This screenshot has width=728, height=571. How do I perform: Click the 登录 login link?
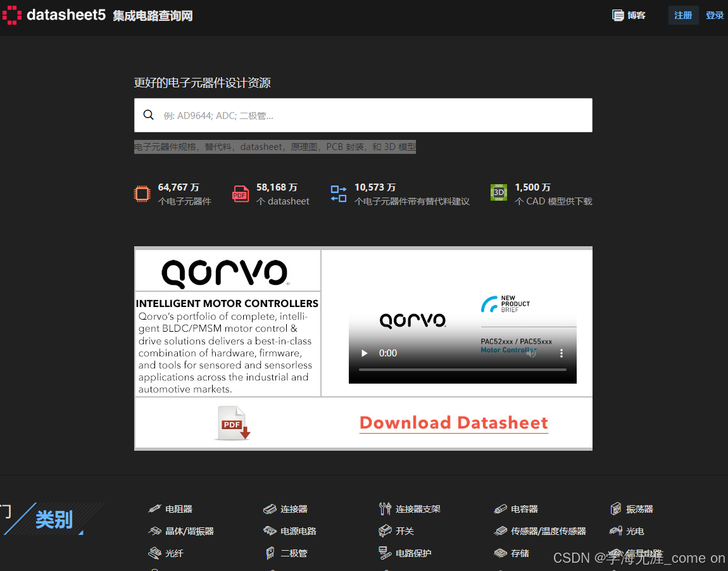(715, 15)
